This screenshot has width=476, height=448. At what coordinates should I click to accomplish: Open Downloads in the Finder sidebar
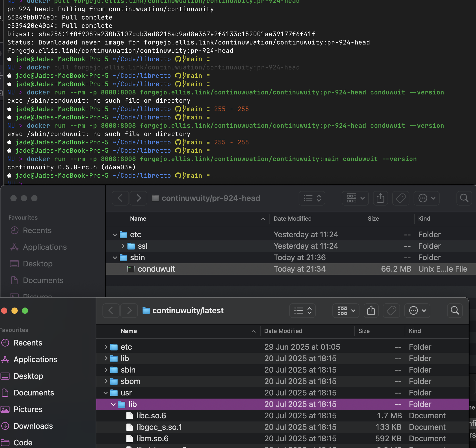(33, 426)
